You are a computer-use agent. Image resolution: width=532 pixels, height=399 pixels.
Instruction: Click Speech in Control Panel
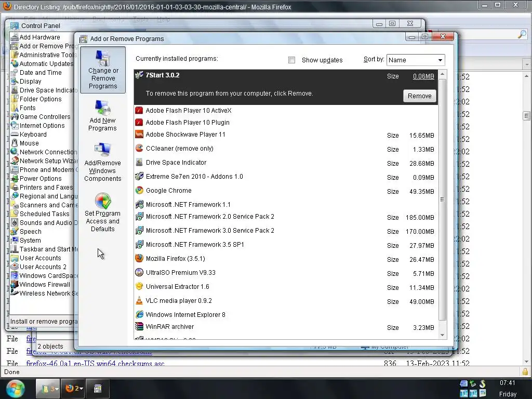26,231
